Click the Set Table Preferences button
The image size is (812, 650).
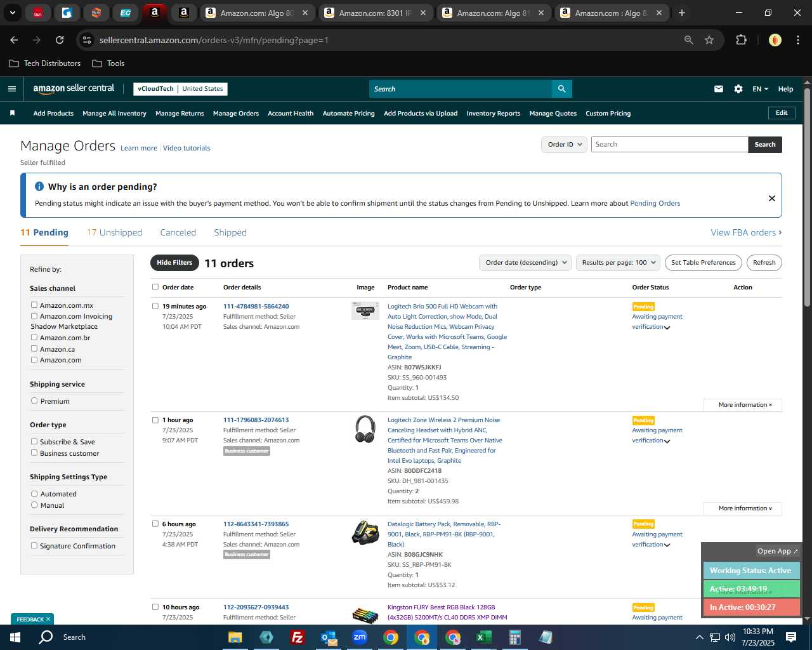704,263
